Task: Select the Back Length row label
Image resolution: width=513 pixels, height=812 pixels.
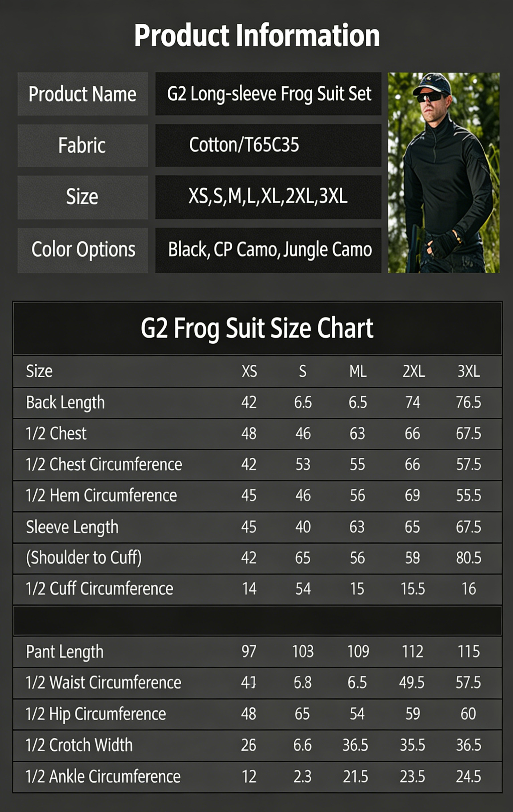Action: tap(65, 403)
